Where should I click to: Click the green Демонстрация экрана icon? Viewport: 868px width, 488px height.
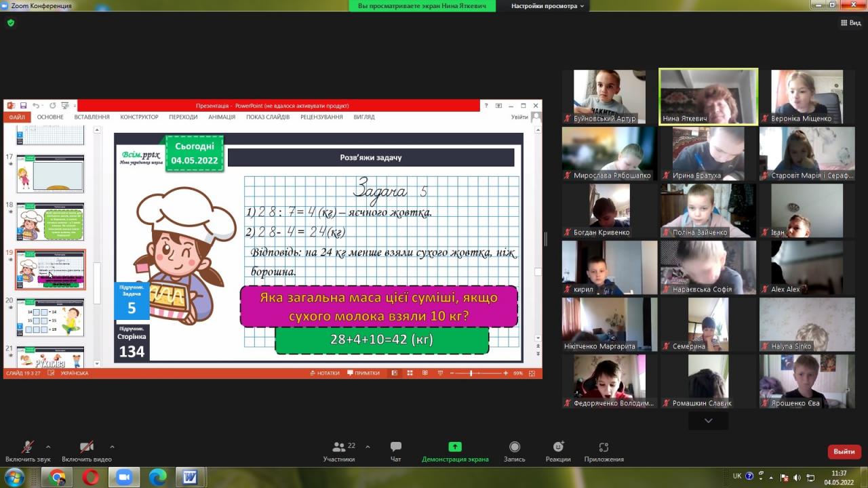[455, 447]
